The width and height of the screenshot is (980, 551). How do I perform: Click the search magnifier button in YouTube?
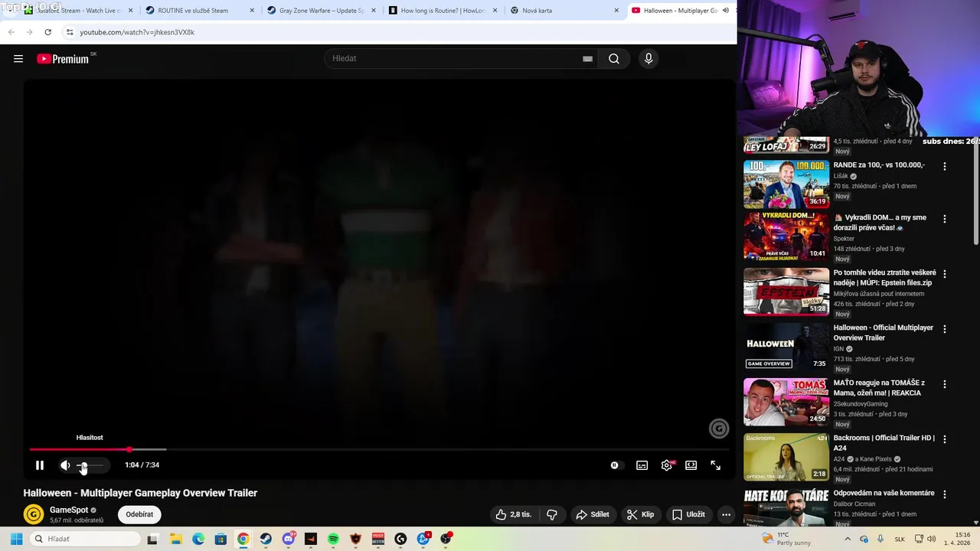click(x=614, y=59)
